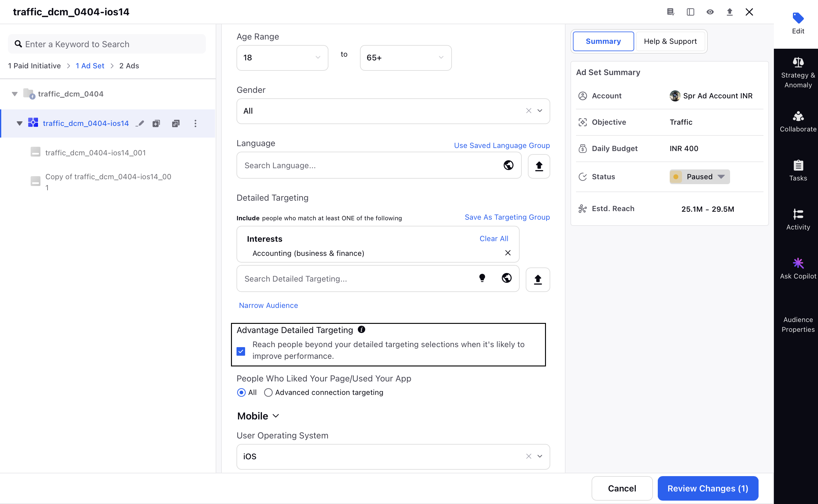Screen dimensions: 818x504
Task: Switch to Help & Support tab
Action: [670, 41]
